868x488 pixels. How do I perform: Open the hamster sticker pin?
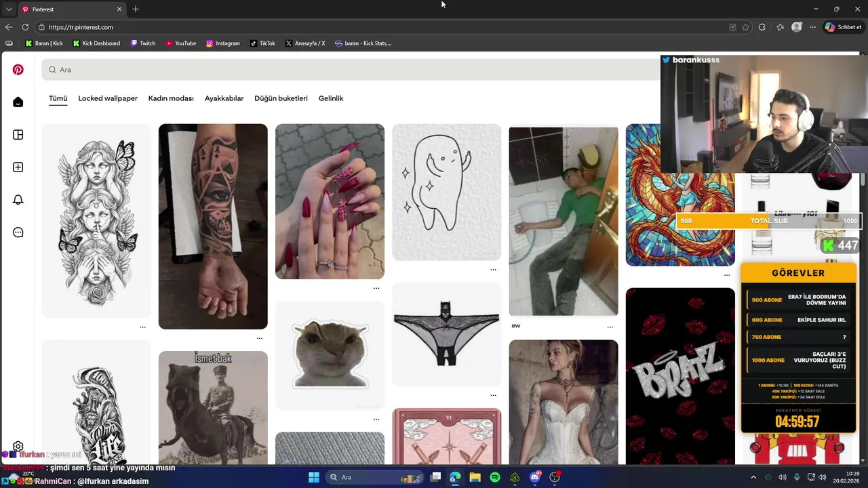coord(330,355)
